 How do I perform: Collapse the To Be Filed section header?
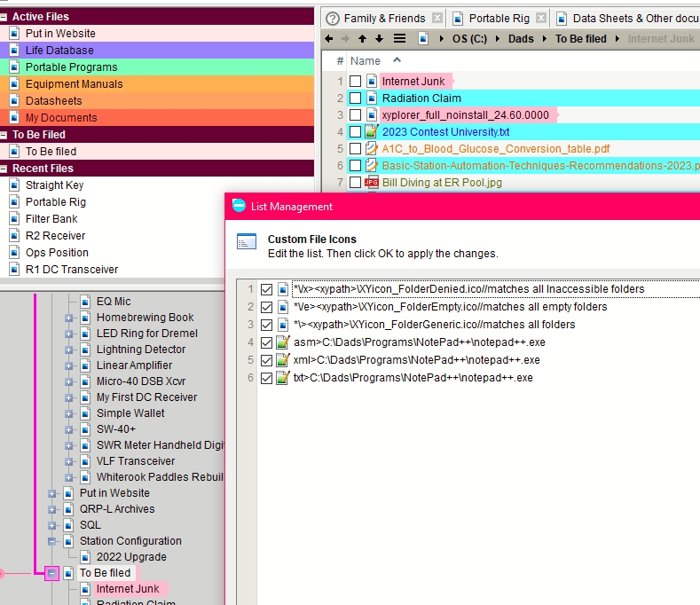(x=4, y=135)
